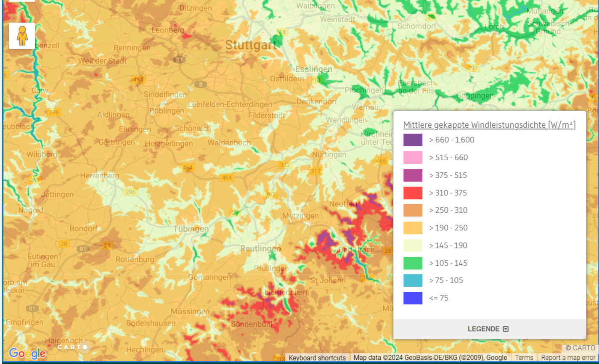Click the 312 road shield marker

285,165
